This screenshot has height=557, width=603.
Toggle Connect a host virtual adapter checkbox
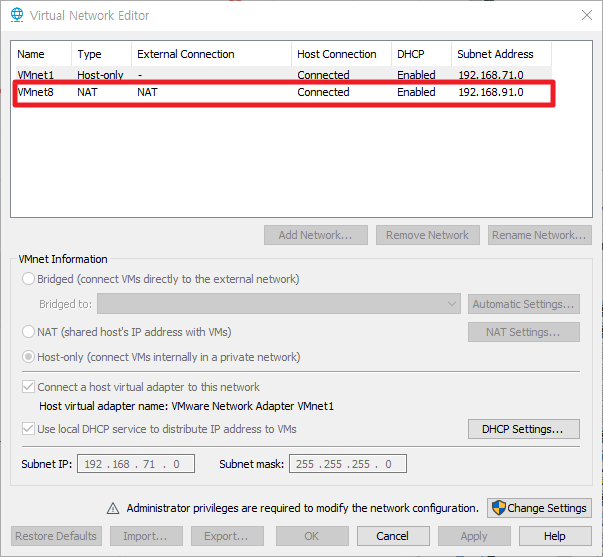click(28, 387)
